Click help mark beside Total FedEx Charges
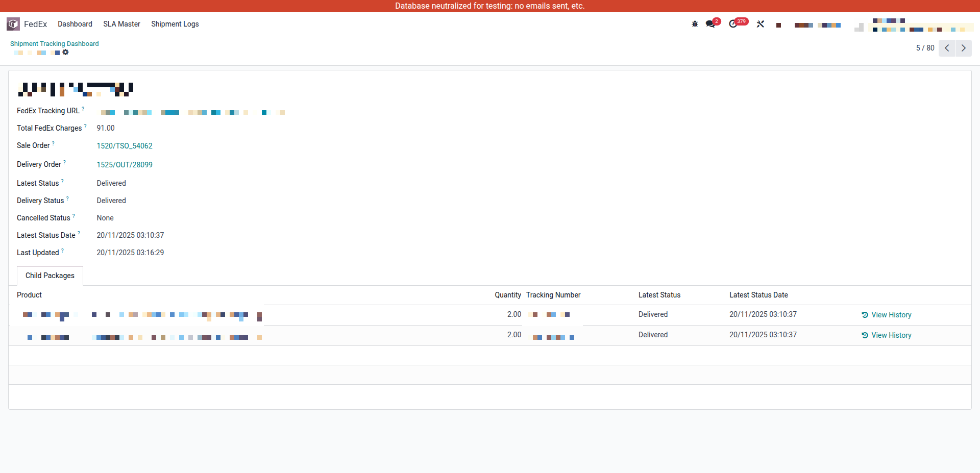The width and height of the screenshot is (980, 473). [85, 126]
